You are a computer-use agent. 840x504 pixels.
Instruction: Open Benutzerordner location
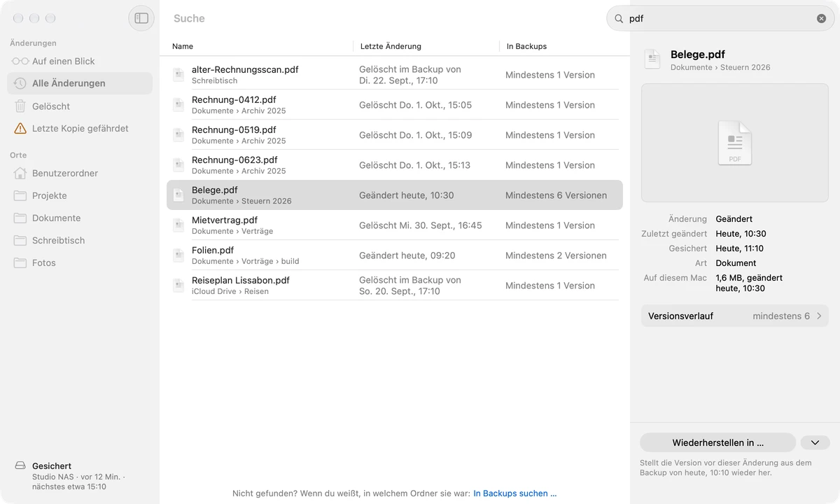coord(80,173)
